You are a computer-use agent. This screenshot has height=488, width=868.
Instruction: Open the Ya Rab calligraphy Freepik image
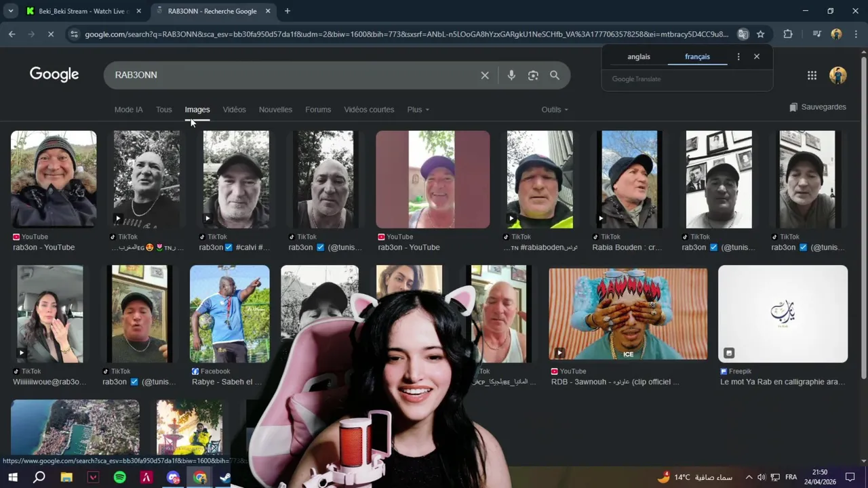[783, 314]
